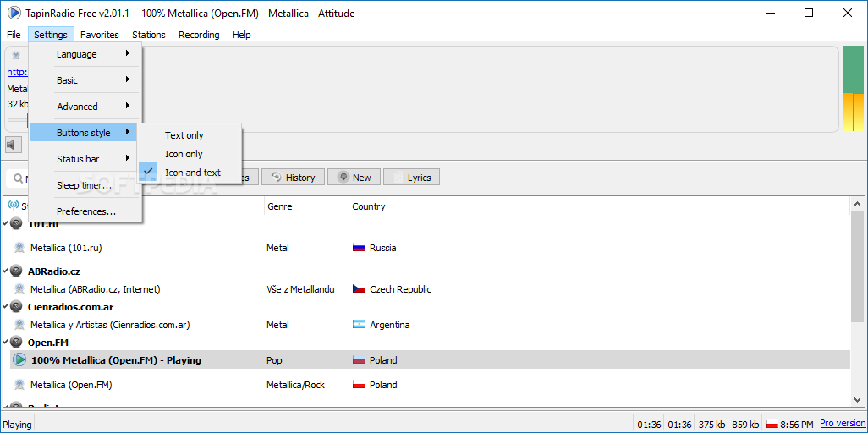868x433 pixels.
Task: Click the search magnifier icon
Action: click(x=17, y=178)
